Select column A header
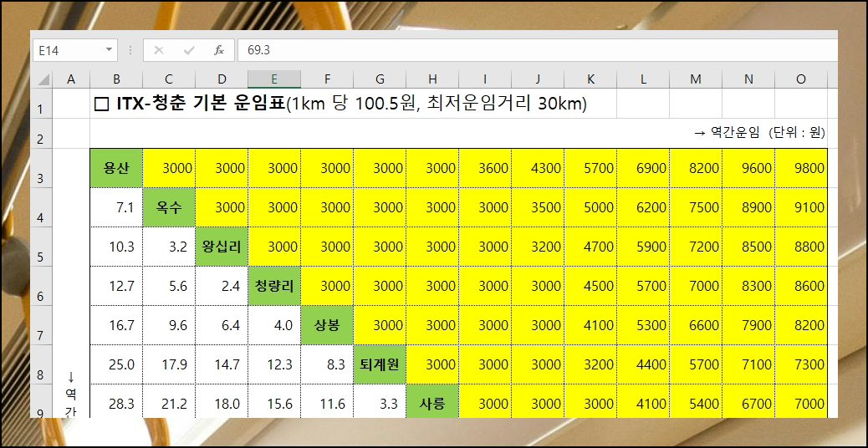 pyautogui.click(x=71, y=79)
